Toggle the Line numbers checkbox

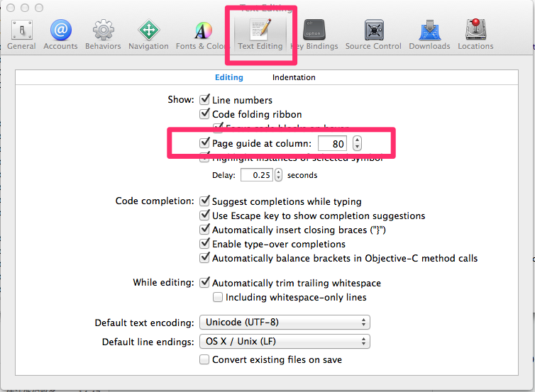coord(205,99)
